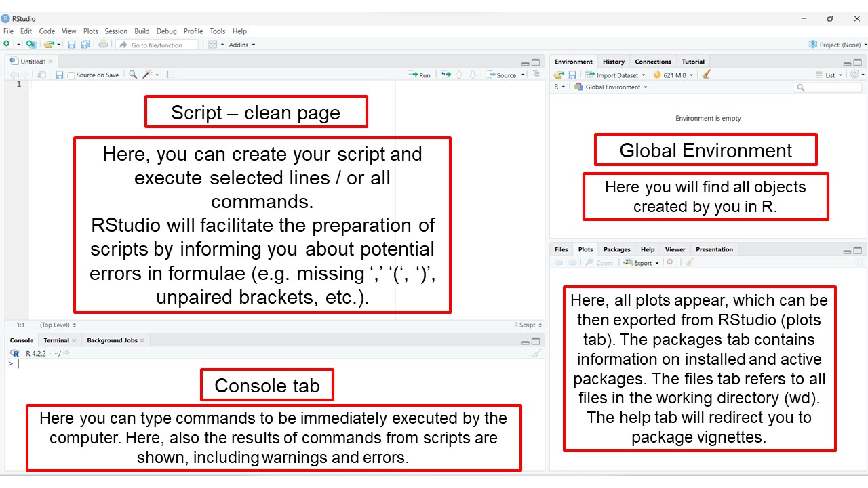Viewport: 868px width, 488px height.
Task: Maximize the Source pane
Action: 536,62
